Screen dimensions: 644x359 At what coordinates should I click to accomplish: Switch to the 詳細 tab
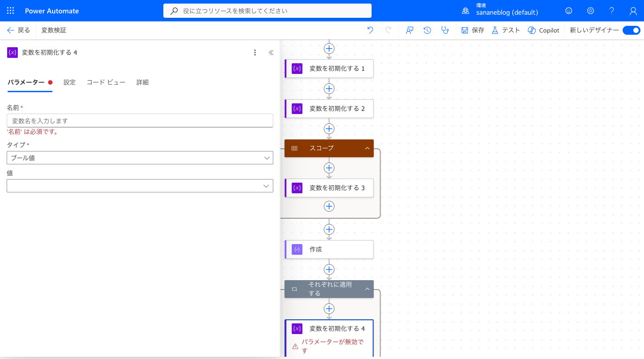(x=142, y=82)
